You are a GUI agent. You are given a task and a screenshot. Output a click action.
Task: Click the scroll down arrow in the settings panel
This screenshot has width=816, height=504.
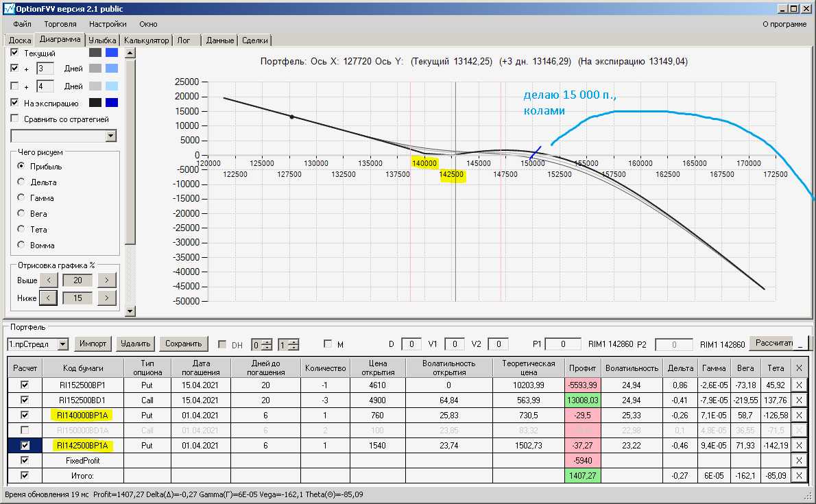[130, 311]
